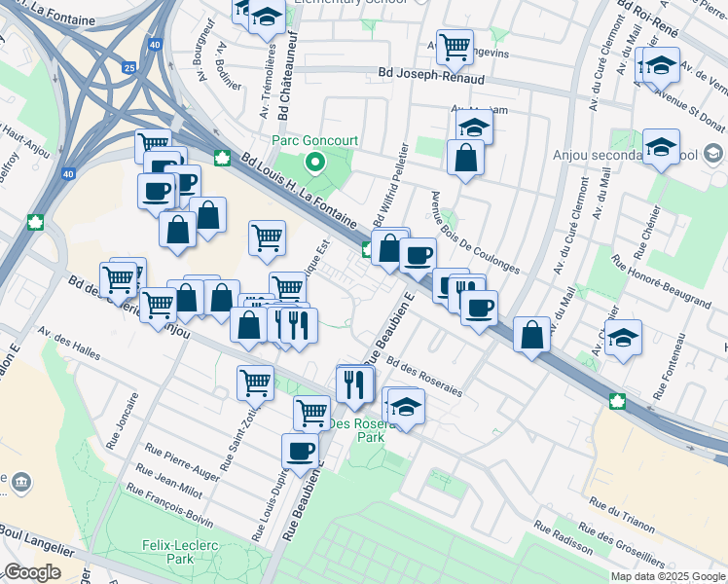This screenshot has height=584, width=728.
Task: Click the Rue Pierre-Auger label
Action: (x=182, y=462)
